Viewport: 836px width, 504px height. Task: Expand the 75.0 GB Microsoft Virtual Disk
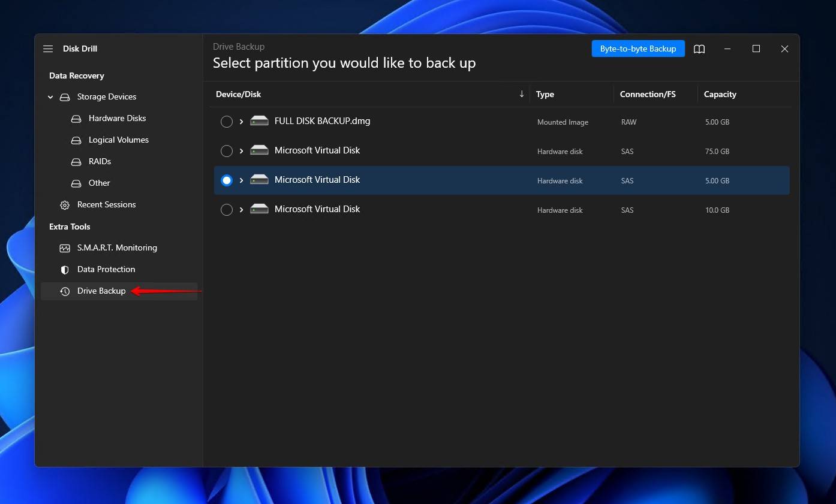241,151
